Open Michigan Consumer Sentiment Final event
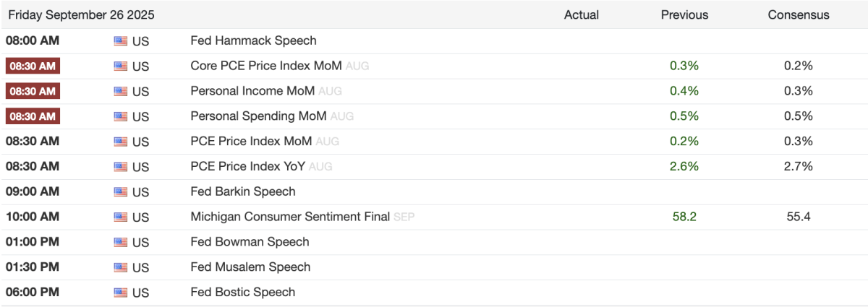868x307 pixels. pos(289,217)
